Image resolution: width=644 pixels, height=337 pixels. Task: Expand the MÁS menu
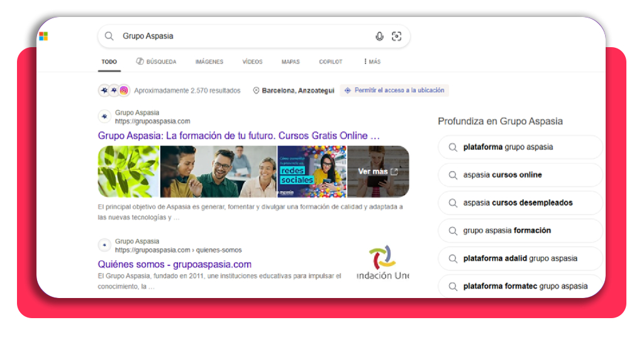[372, 62]
